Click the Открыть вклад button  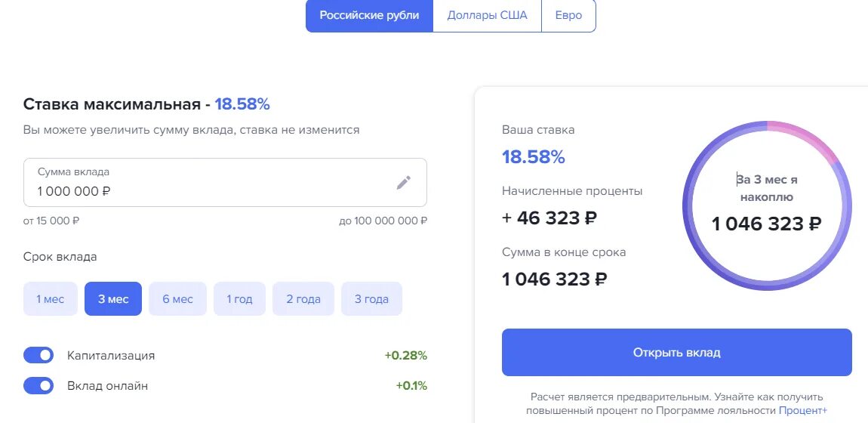676,353
